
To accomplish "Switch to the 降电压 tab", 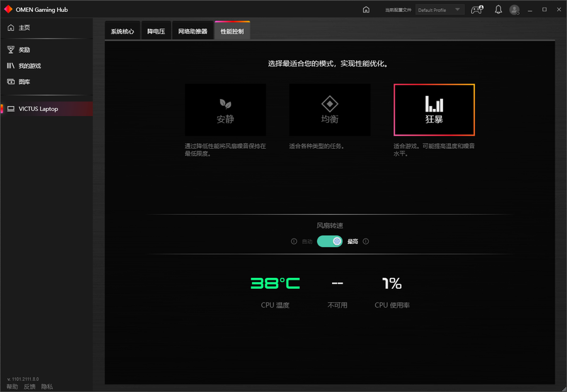I will click(x=156, y=31).
